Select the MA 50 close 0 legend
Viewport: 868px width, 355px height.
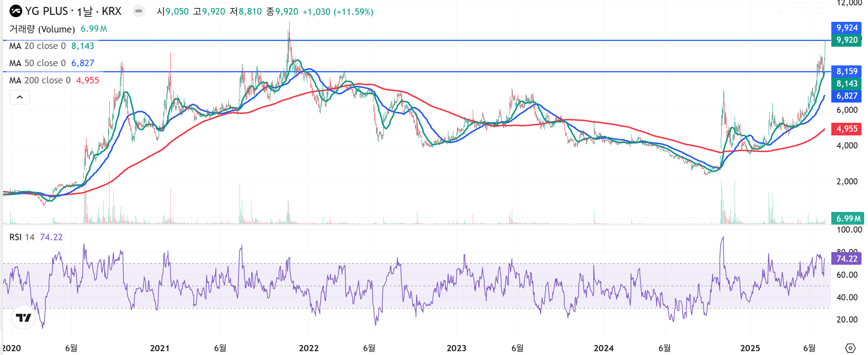click(x=37, y=63)
